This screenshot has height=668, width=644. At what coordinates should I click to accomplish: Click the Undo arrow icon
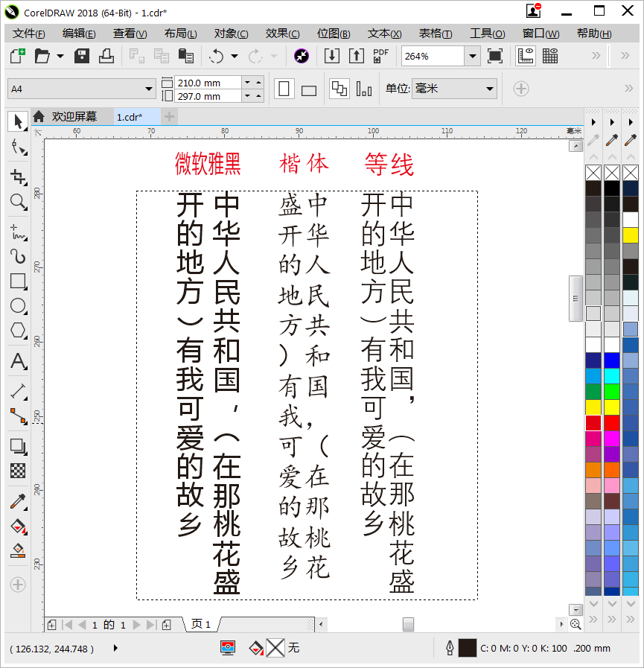coord(217,56)
